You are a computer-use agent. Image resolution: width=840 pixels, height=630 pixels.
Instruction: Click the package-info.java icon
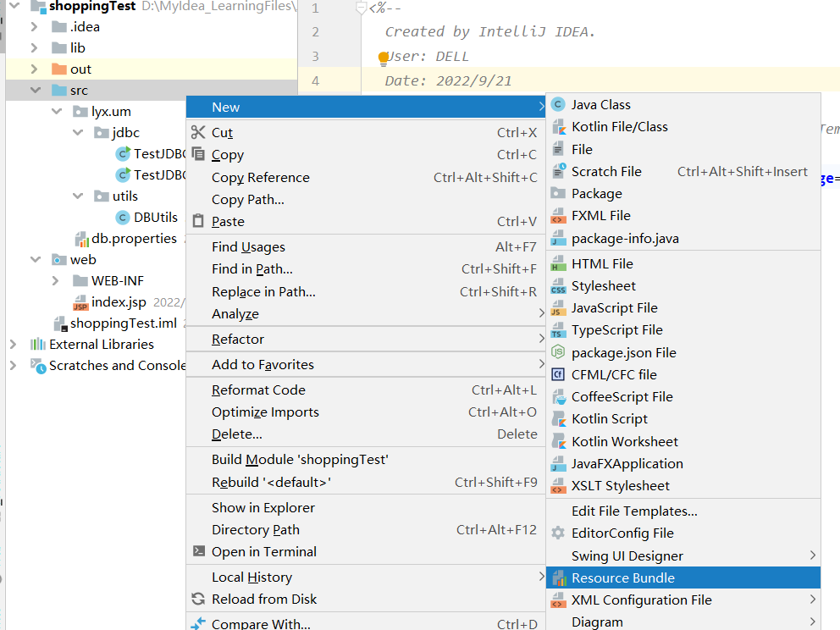(x=558, y=239)
